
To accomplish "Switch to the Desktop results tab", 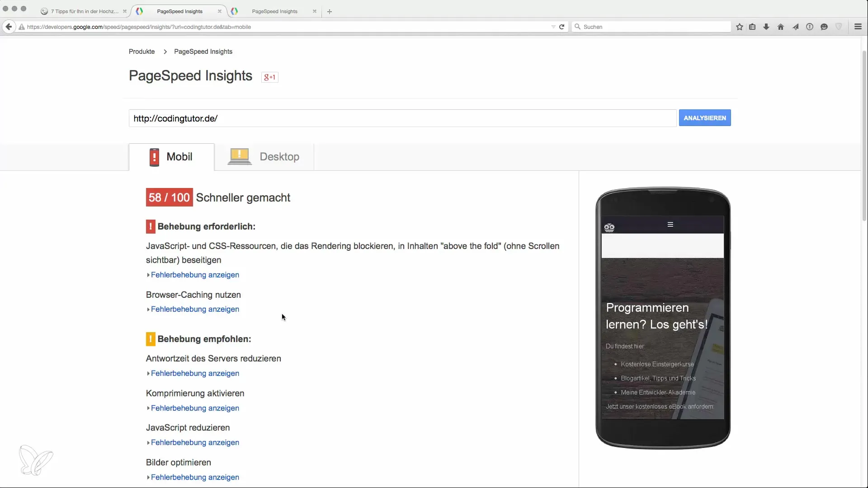I will tap(264, 157).
